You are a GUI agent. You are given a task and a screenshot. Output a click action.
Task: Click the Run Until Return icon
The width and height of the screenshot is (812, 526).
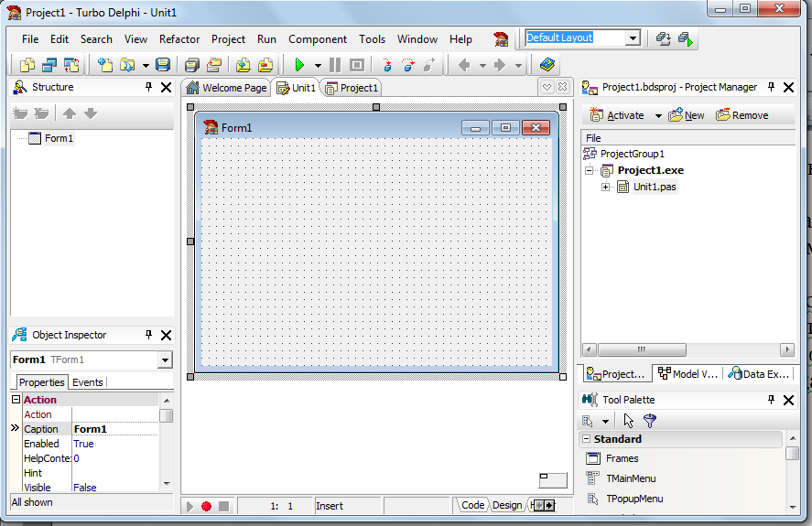click(429, 65)
